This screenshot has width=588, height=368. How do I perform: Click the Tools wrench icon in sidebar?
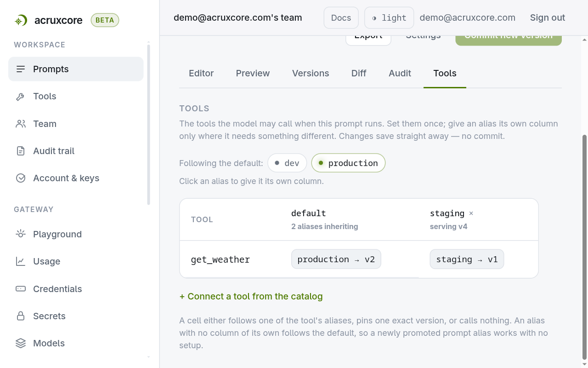coord(21,97)
